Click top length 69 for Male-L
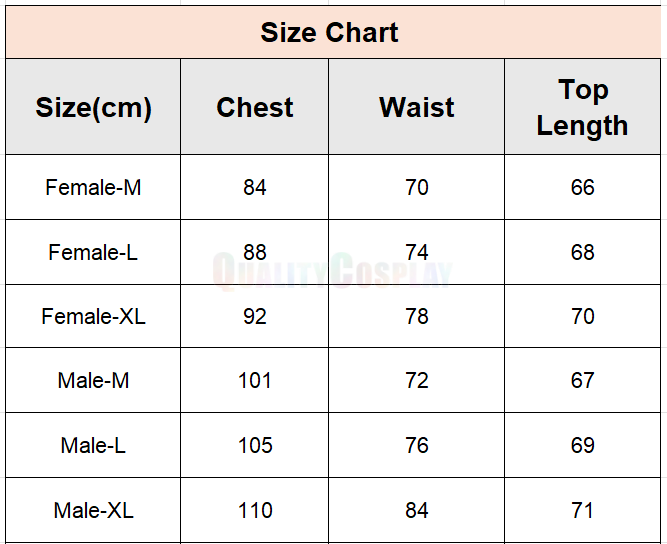The image size is (667, 544). 583,445
